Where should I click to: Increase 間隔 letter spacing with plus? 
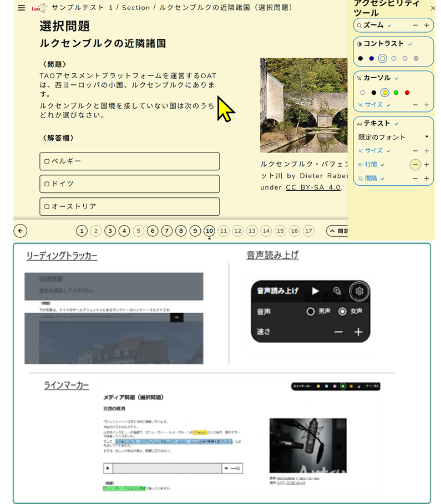point(427,179)
